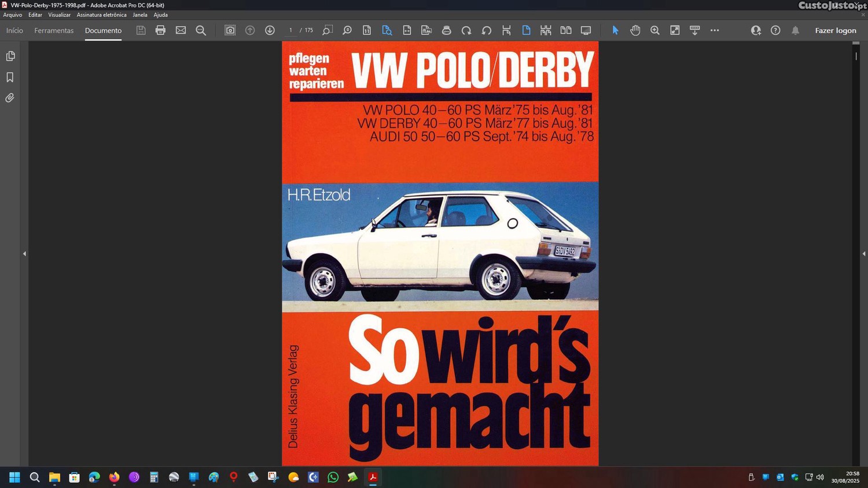868x488 pixels.
Task: Open the notifications bell
Action: pos(795,30)
